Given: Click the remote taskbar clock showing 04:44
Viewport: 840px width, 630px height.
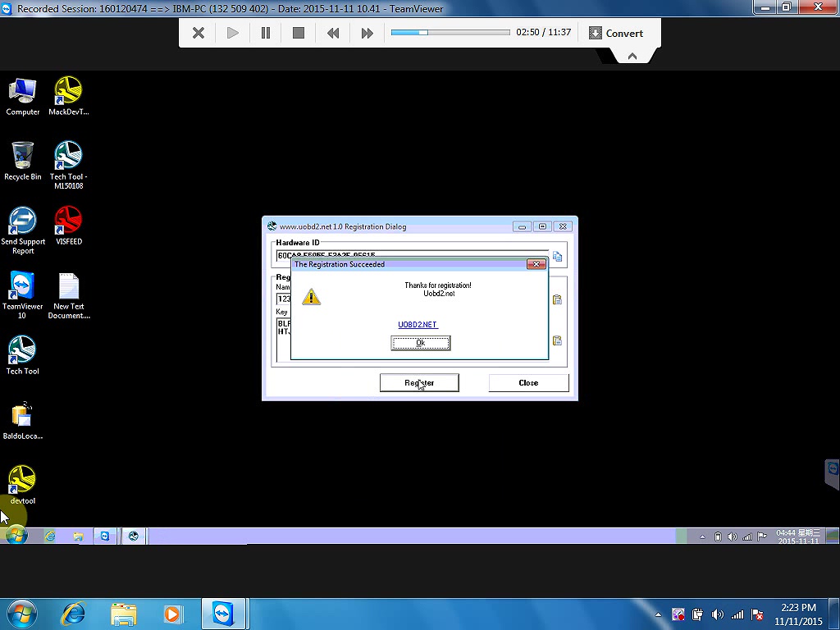Looking at the screenshot, I should (x=798, y=536).
